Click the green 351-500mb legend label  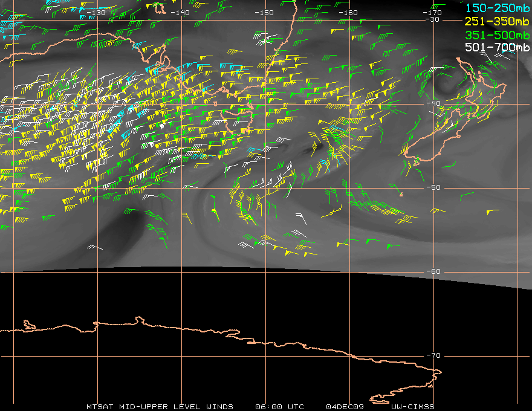[x=497, y=35]
